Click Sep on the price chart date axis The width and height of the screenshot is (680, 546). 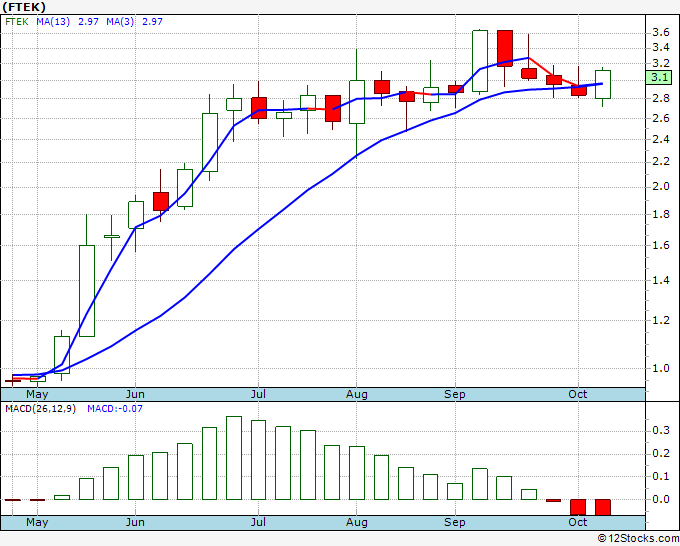point(454,395)
